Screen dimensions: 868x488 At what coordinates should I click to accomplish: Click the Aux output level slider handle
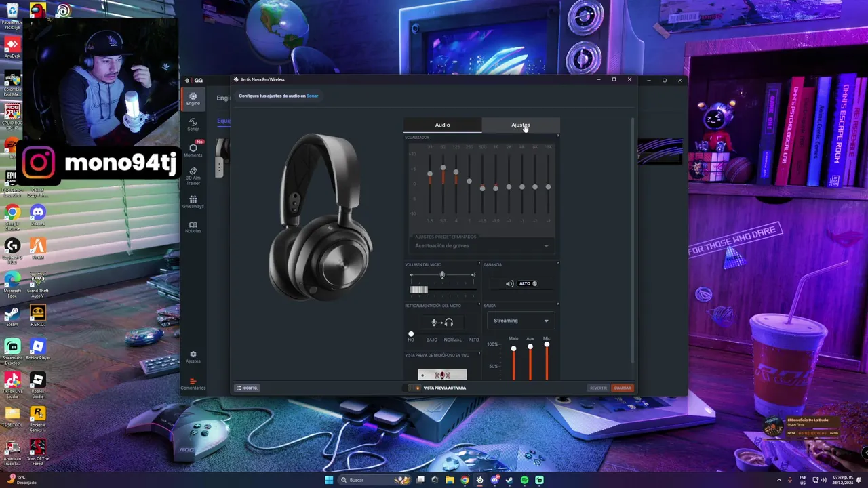click(x=530, y=346)
